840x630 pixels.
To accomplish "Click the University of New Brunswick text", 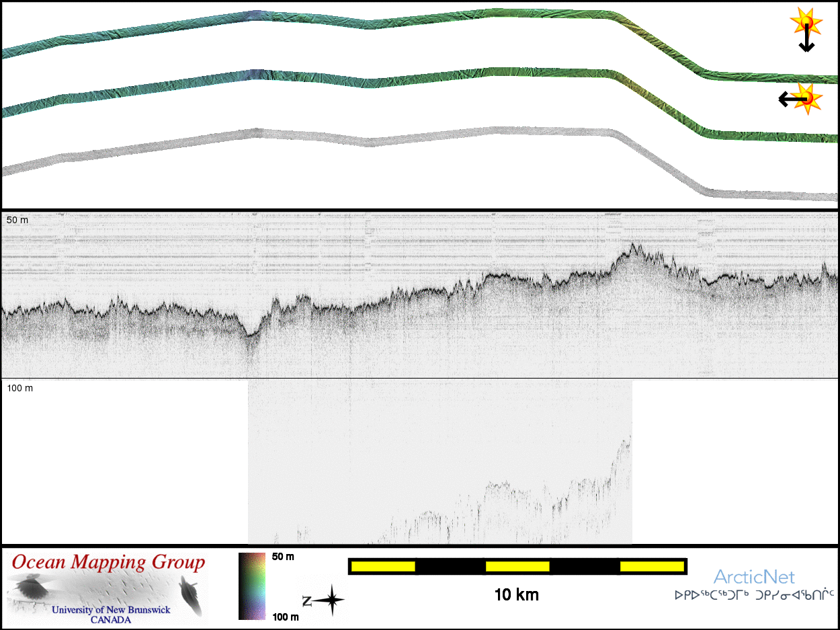I will [111, 610].
